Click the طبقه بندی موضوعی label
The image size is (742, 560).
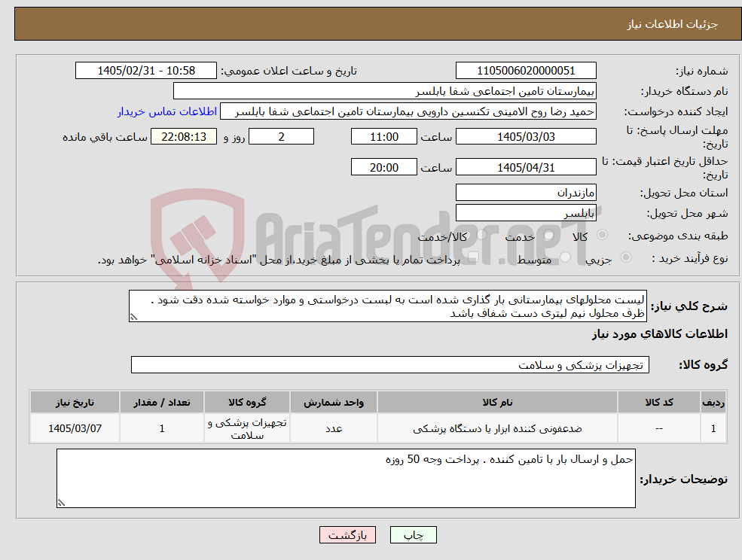click(678, 236)
